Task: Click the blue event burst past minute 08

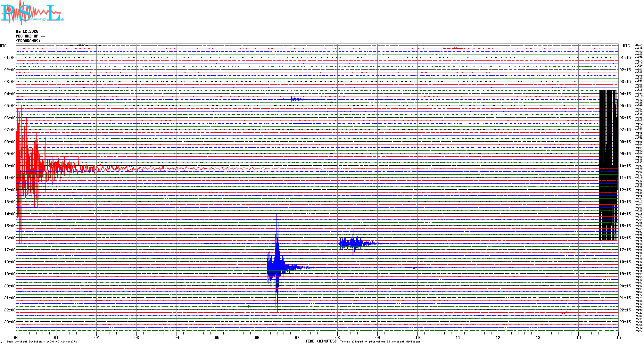Action: 352,243
